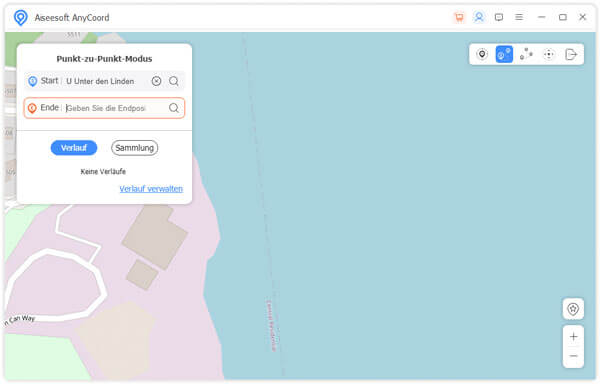Switch to One-stop (point-to-point) mode icon

504,54
